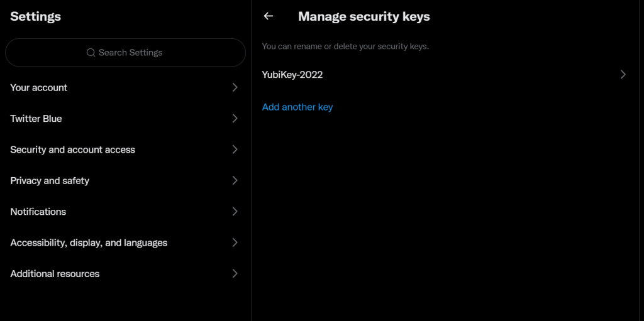The height and width of the screenshot is (321, 644).
Task: Open the Your account settings section
Action: 125,87
